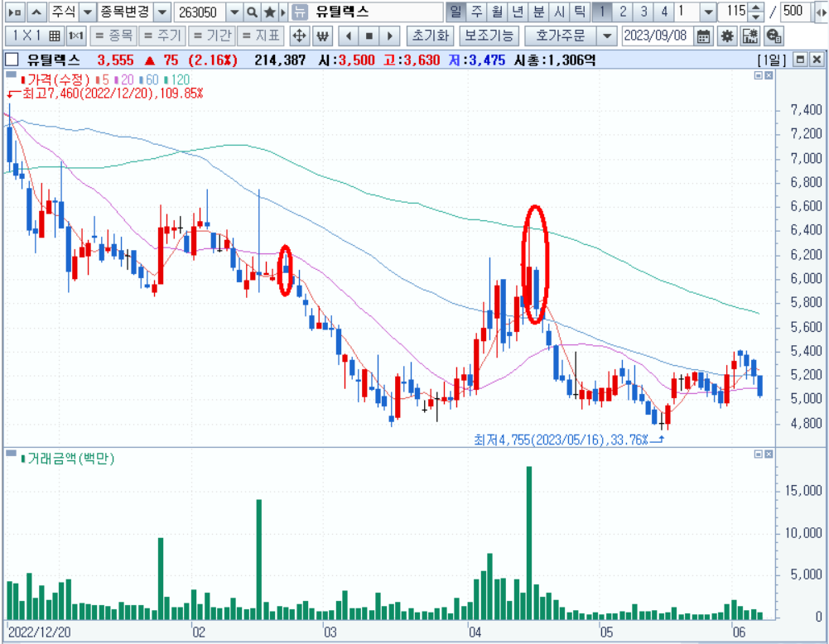This screenshot has width=829, height=644.
Task: Stop chart replay with the square button
Action: click(369, 36)
